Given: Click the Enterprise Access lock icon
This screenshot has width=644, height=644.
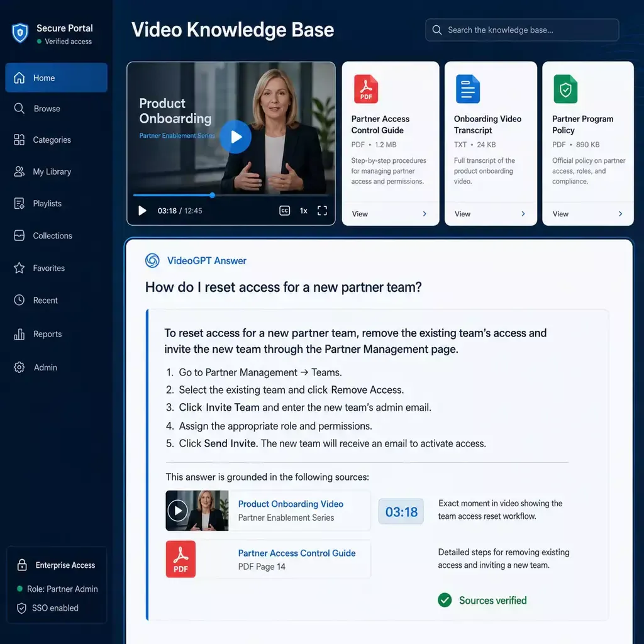Looking at the screenshot, I should point(22,565).
